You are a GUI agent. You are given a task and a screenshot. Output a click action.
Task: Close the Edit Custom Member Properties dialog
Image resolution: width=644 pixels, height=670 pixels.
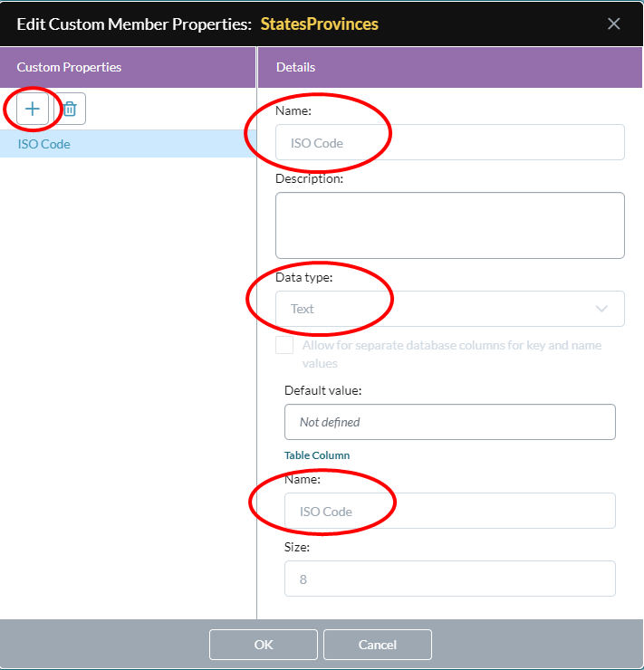[614, 24]
